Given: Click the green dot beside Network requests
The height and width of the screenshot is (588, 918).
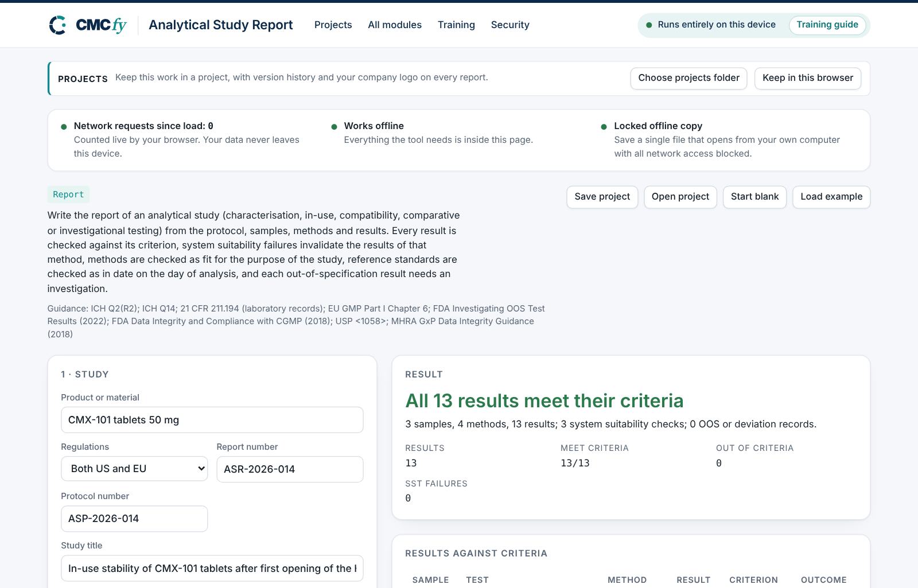Looking at the screenshot, I should [x=64, y=127].
